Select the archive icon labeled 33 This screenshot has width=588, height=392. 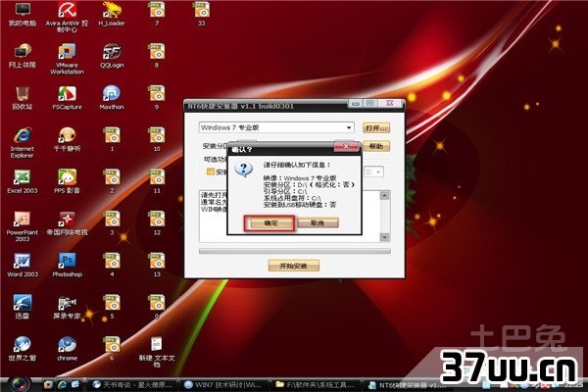[x=202, y=14]
